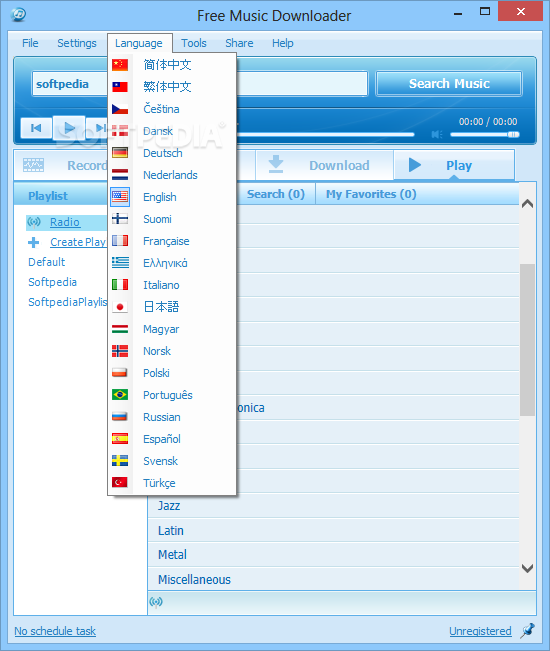Click the play button in player bar

[x=69, y=128]
